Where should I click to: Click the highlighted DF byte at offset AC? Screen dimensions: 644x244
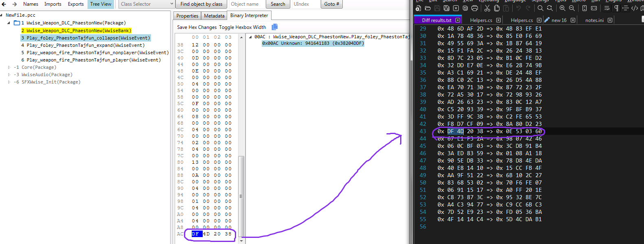click(196, 234)
